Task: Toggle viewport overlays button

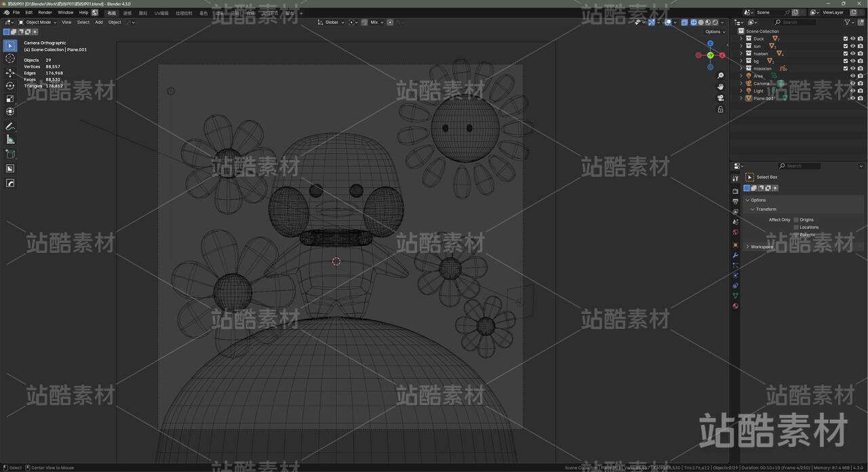Action: 668,22
